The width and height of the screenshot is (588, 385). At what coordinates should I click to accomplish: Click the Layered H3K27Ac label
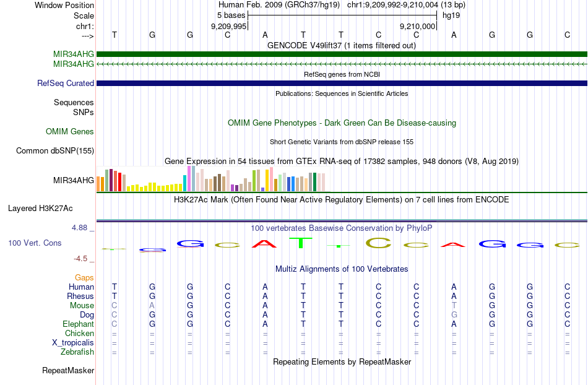click(40, 209)
